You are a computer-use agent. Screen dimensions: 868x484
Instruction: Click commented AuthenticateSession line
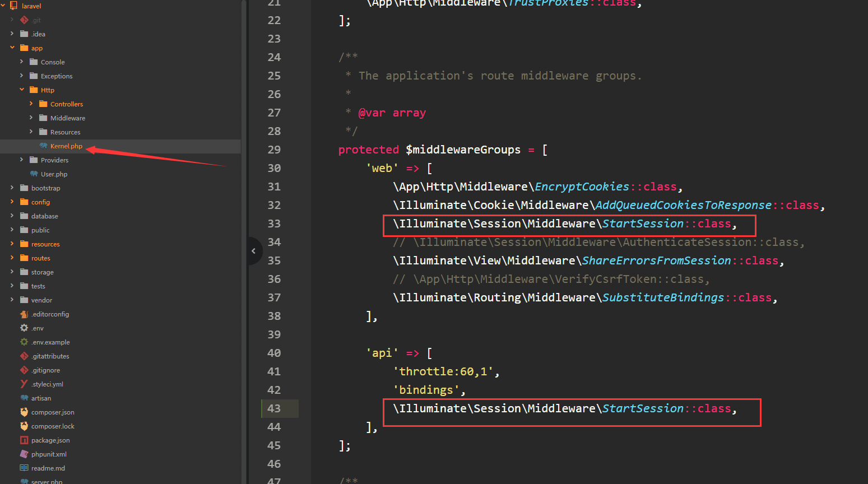point(599,242)
